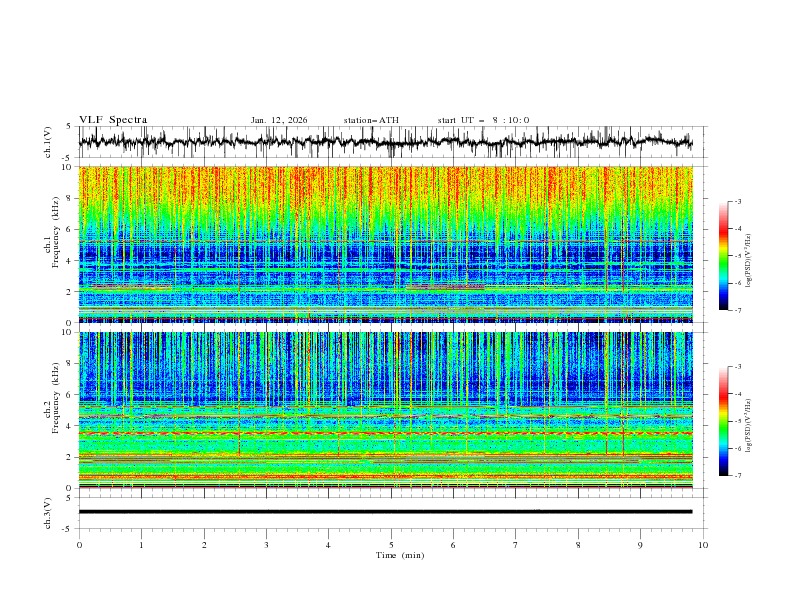Viewport: 792px width, 612px height.
Task: Click the ch.1 waveform trace plot
Action: coord(385,142)
